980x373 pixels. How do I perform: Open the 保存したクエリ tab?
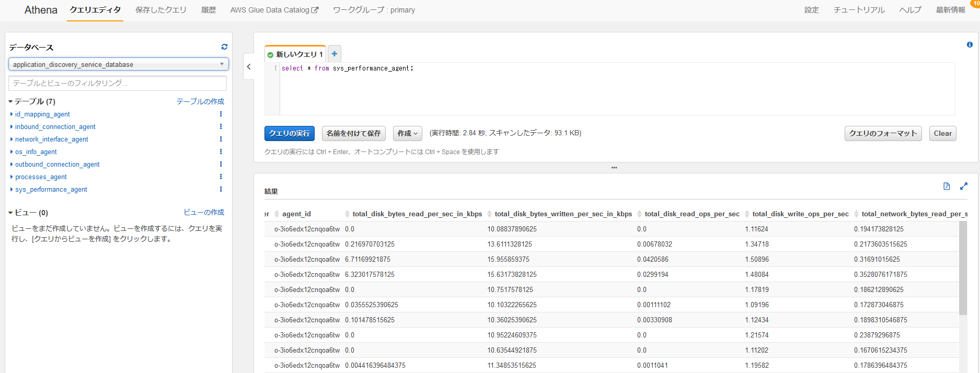[160, 10]
